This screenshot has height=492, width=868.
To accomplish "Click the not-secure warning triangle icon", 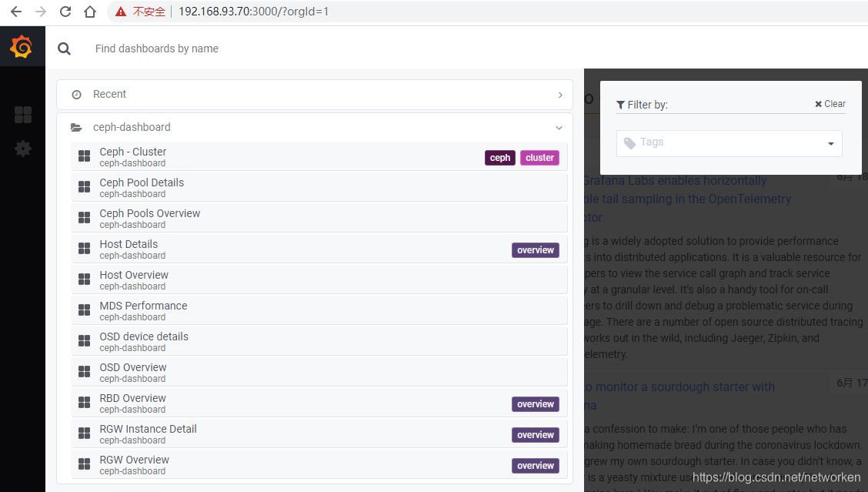I will [x=121, y=12].
